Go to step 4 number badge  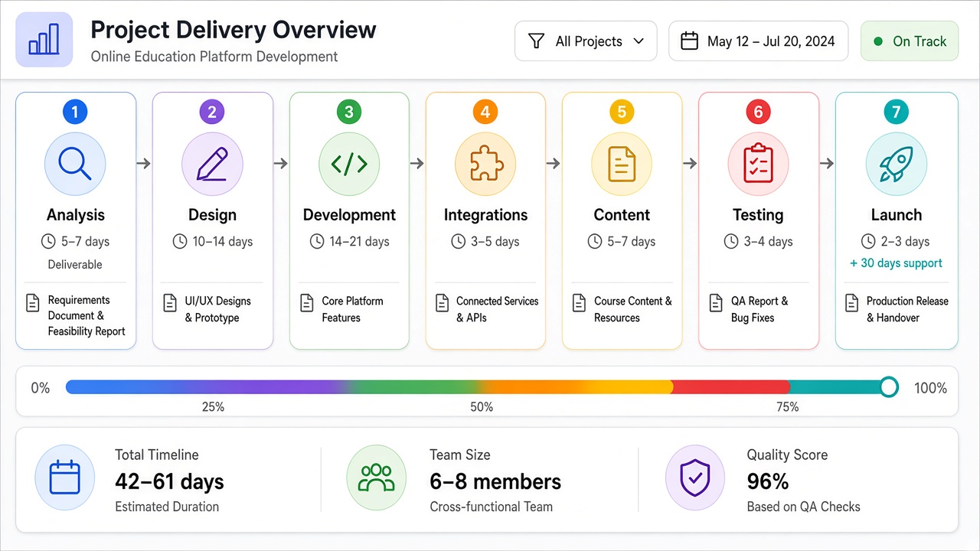485,112
